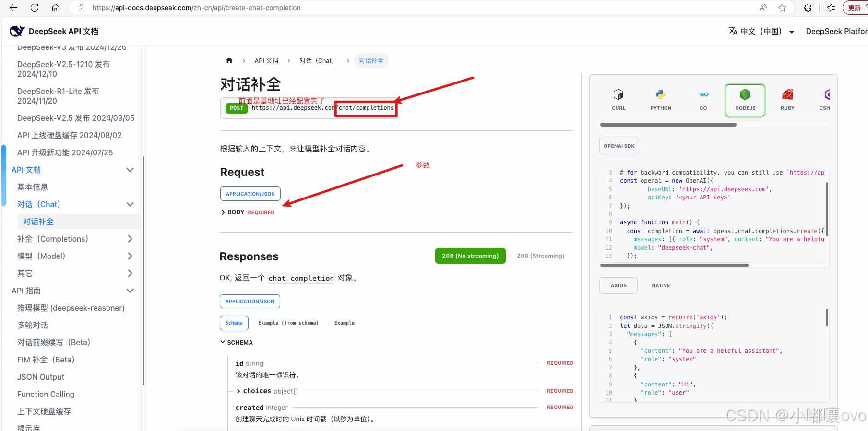Collapse the 对话（Chat） sidebar chevron
Screen dimensions: 868x431
click(x=130, y=204)
